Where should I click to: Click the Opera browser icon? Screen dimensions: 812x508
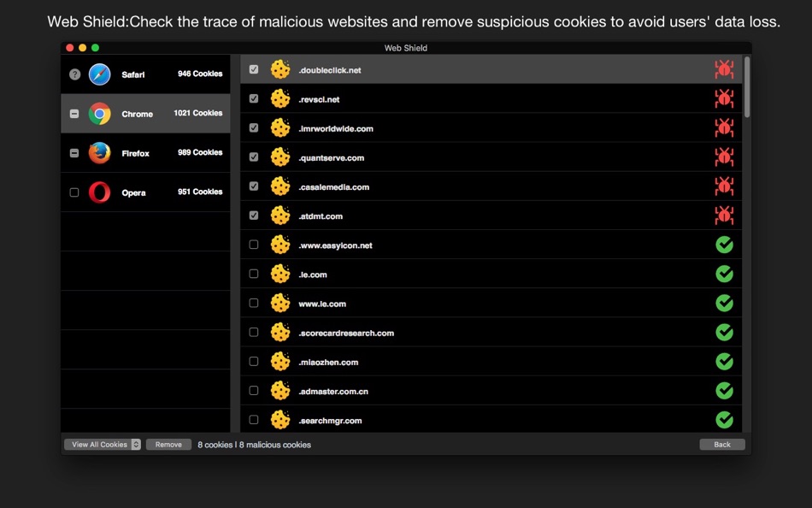tap(99, 192)
